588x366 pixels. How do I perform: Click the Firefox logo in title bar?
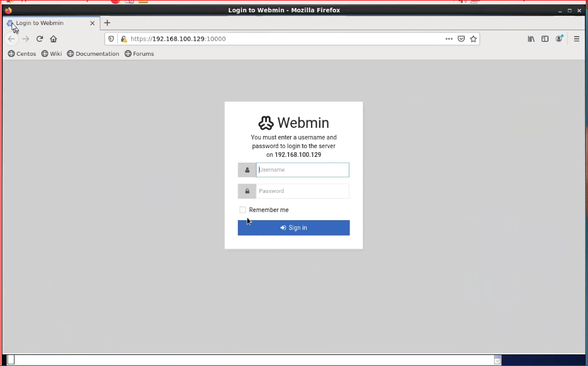click(x=8, y=10)
